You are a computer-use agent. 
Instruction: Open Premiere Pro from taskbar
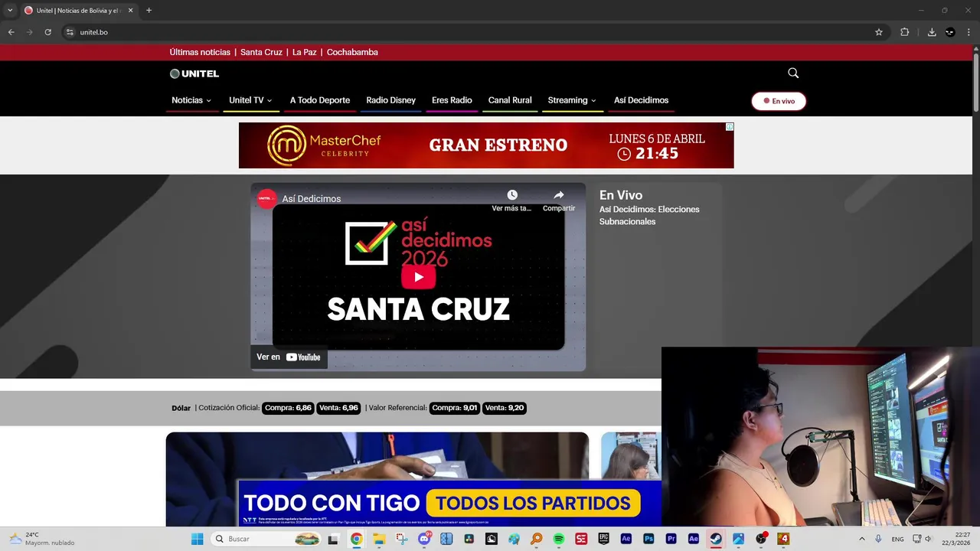tap(671, 539)
